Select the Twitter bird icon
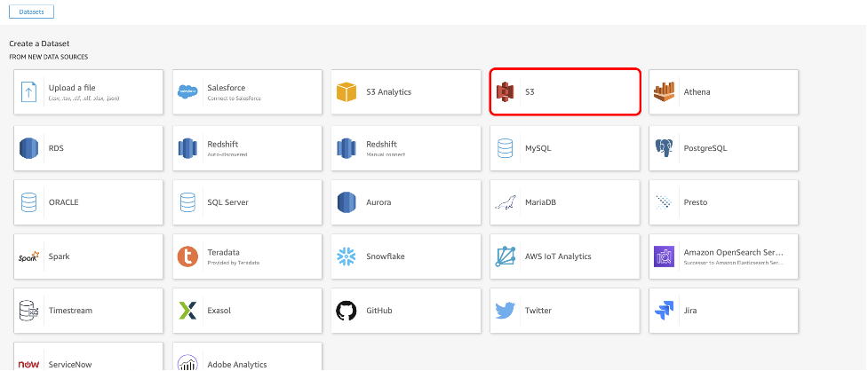This screenshot has width=868, height=371. [505, 311]
